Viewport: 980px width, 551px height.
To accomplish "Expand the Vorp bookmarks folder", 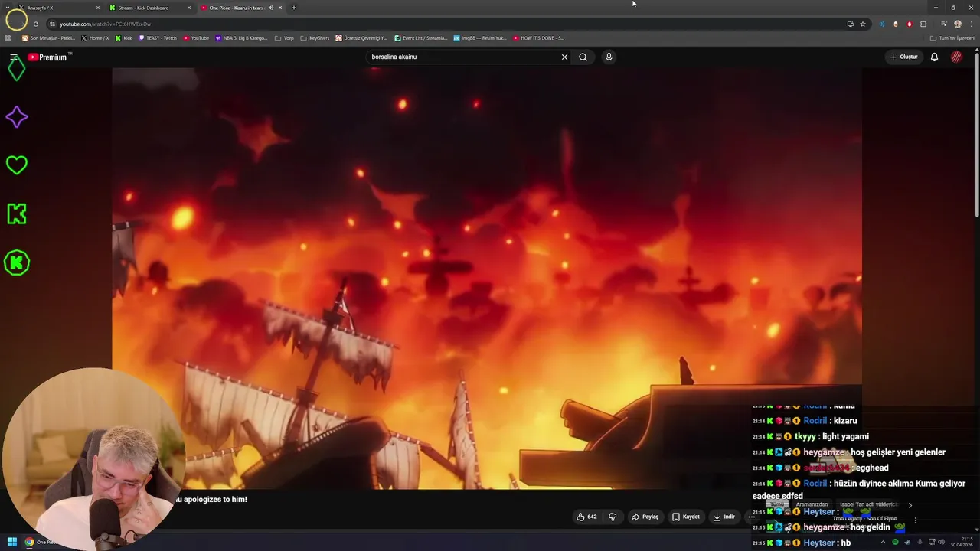I will [x=284, y=37].
